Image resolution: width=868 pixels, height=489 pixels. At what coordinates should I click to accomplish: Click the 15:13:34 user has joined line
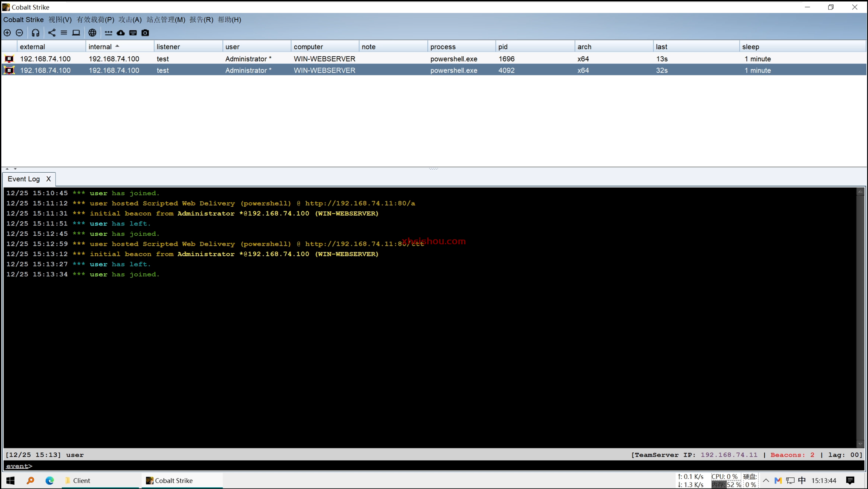tap(83, 274)
